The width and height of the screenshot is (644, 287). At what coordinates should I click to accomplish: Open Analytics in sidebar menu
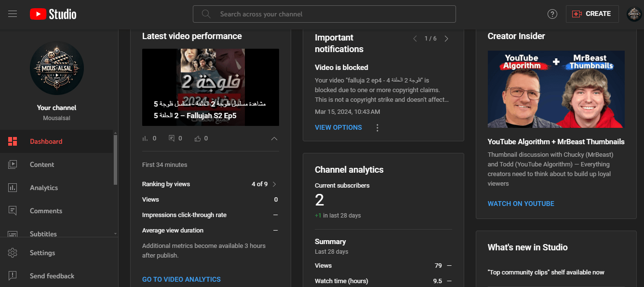point(57,188)
